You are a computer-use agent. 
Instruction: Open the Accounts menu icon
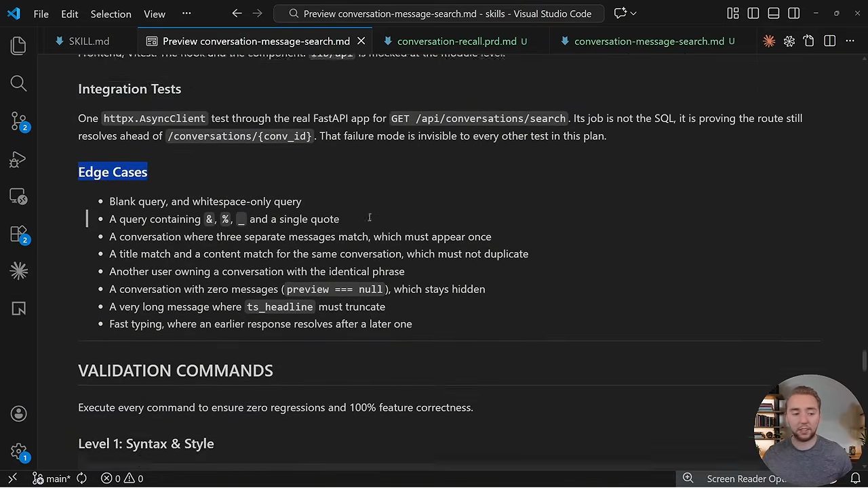[x=18, y=414]
